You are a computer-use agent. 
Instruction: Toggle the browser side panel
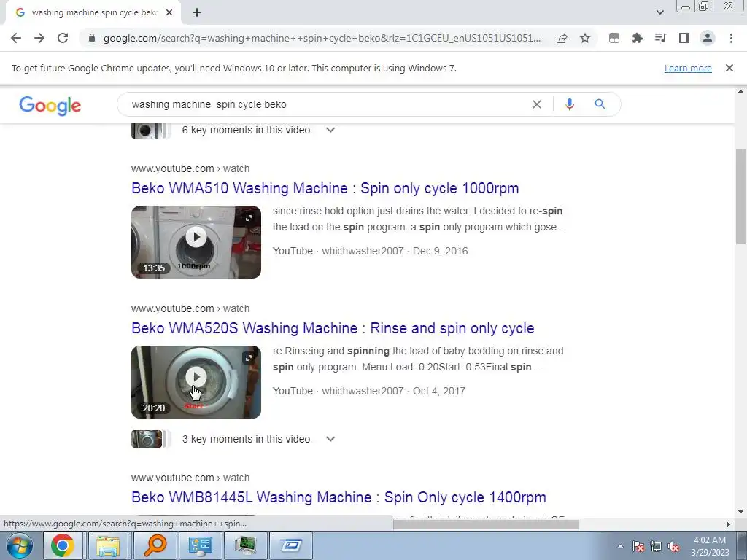coord(684,38)
